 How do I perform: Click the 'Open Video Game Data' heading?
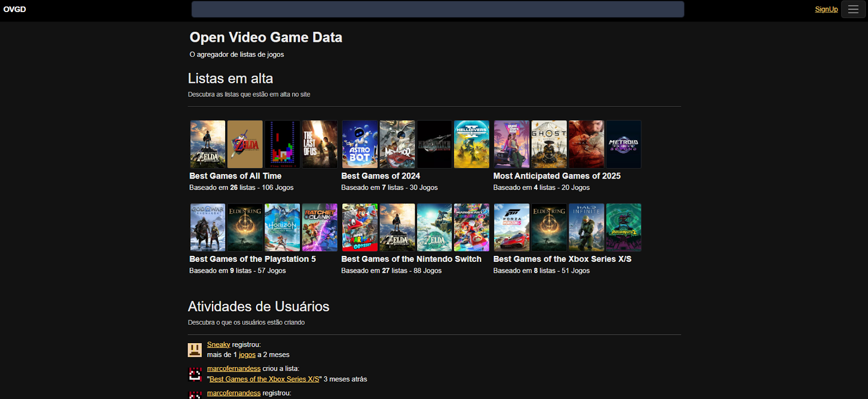(266, 37)
